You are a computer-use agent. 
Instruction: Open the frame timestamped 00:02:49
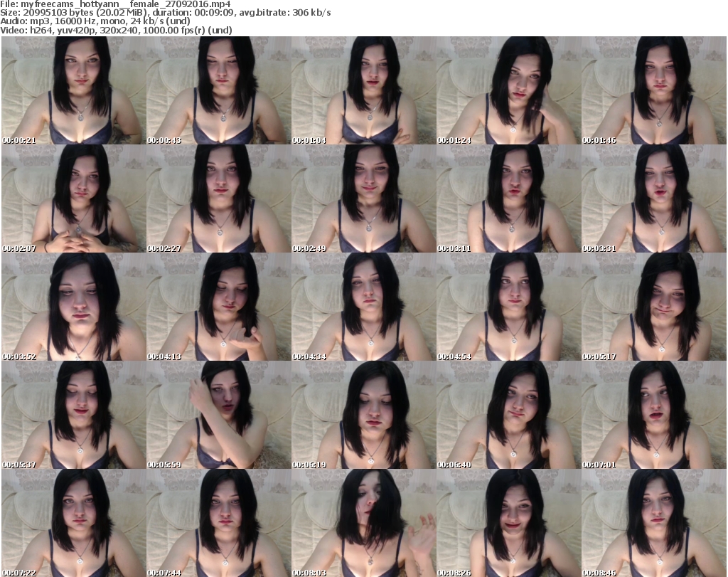[363, 198]
